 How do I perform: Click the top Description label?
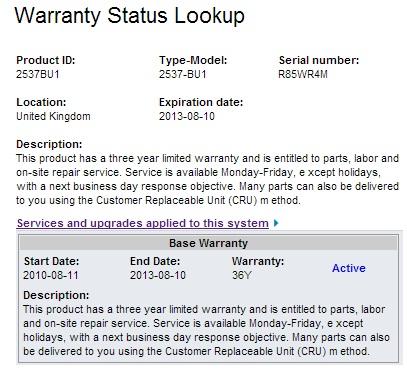point(49,144)
